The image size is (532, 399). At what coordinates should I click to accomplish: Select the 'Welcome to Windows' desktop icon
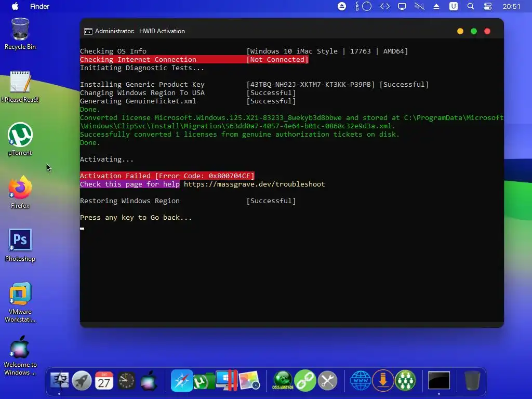[20, 355]
